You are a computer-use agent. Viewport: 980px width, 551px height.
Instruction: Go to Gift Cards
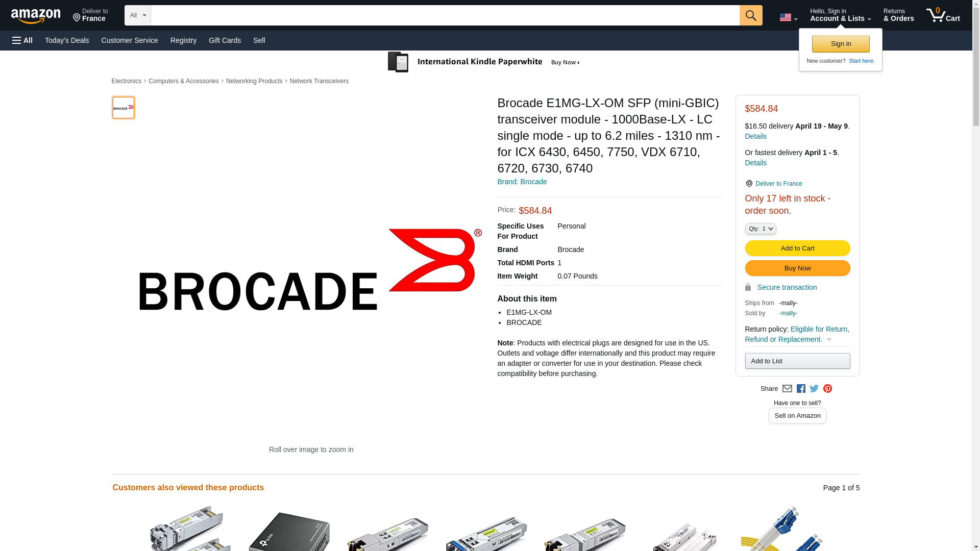pos(225,40)
